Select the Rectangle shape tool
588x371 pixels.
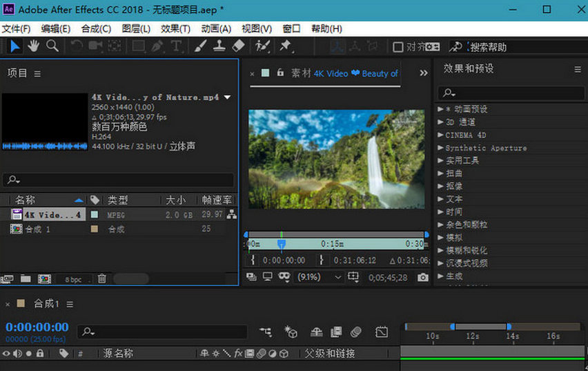click(139, 46)
